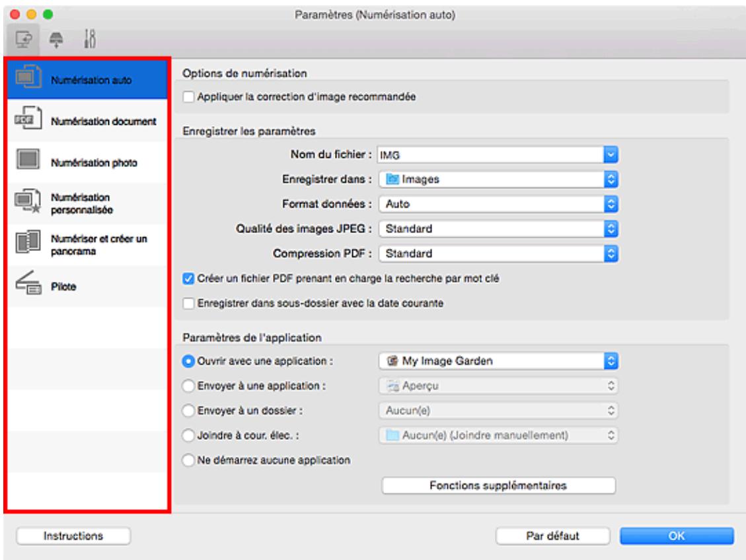Enable Appliquer la correction d'image recommandée

[x=188, y=97]
